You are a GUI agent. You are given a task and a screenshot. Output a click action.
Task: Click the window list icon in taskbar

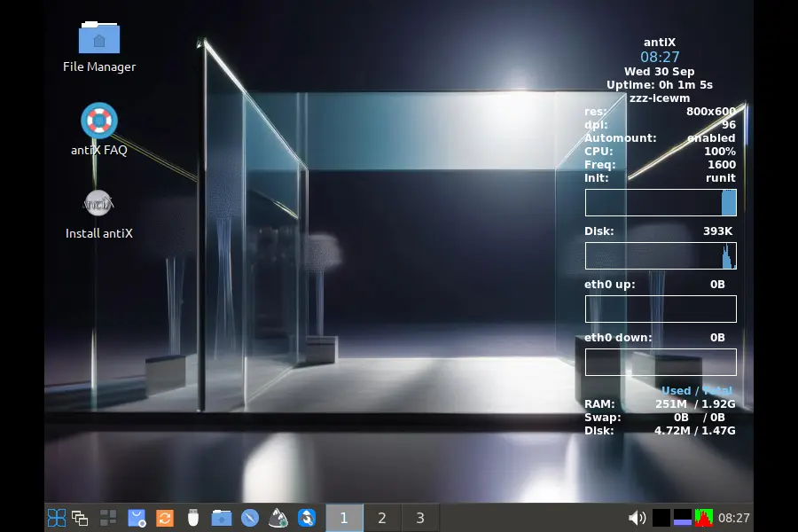(x=80, y=518)
